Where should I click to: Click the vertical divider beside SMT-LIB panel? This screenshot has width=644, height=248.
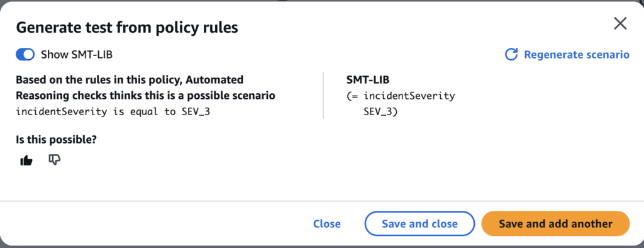click(323, 96)
